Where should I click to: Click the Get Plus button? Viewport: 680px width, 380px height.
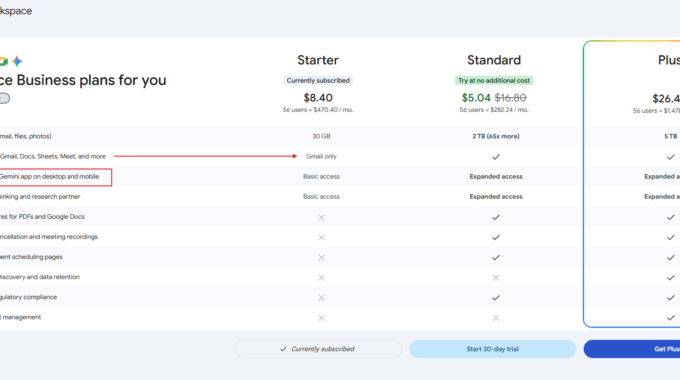point(632,349)
